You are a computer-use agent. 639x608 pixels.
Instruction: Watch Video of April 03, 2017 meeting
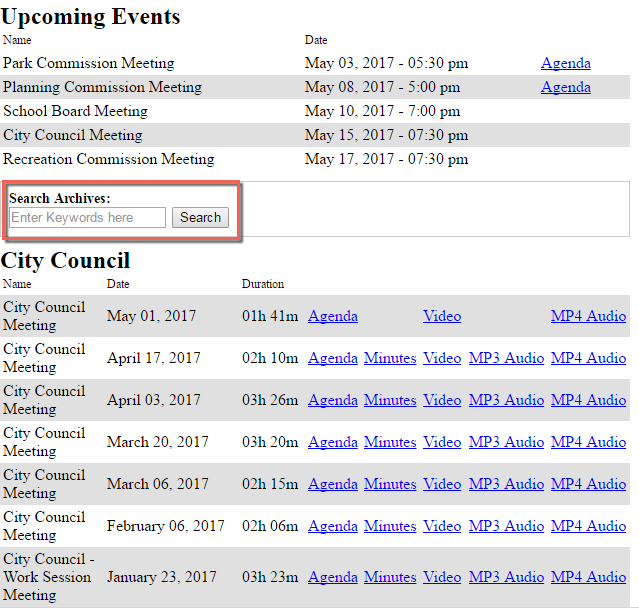(442, 400)
